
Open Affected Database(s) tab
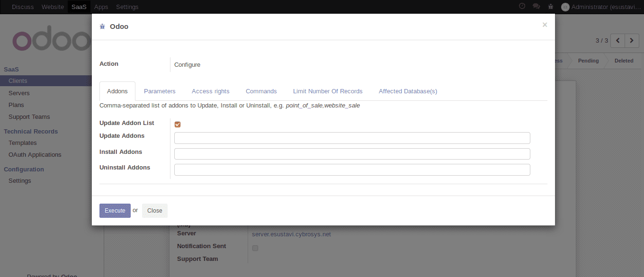408,91
